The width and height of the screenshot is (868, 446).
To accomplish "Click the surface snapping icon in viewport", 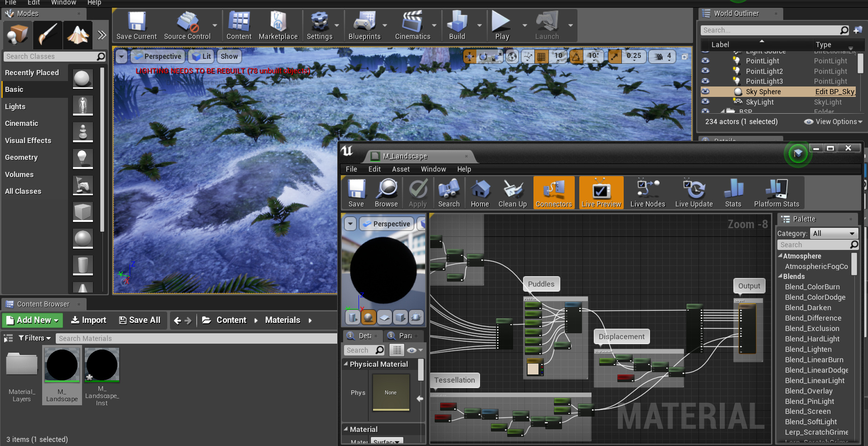I will click(528, 57).
